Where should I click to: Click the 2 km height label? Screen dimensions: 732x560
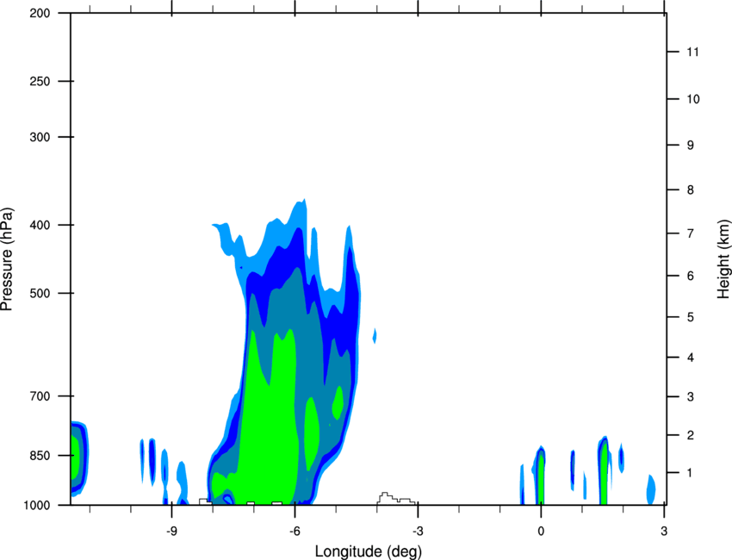[690, 435]
